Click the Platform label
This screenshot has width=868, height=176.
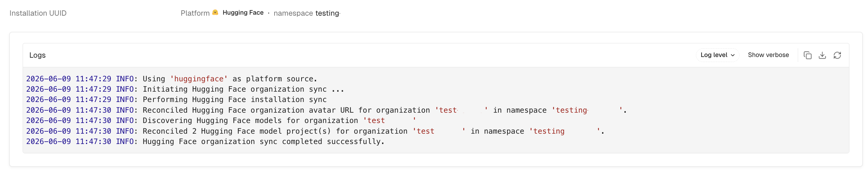coord(195,13)
